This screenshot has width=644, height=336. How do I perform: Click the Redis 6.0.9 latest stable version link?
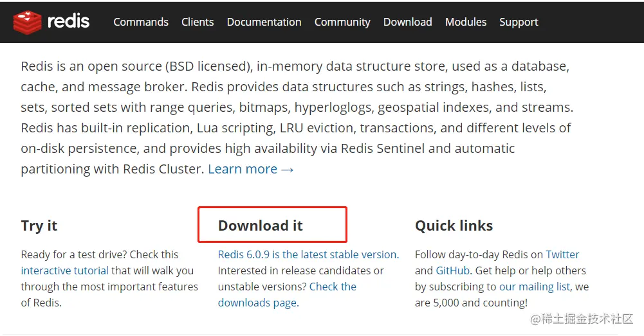pos(308,254)
